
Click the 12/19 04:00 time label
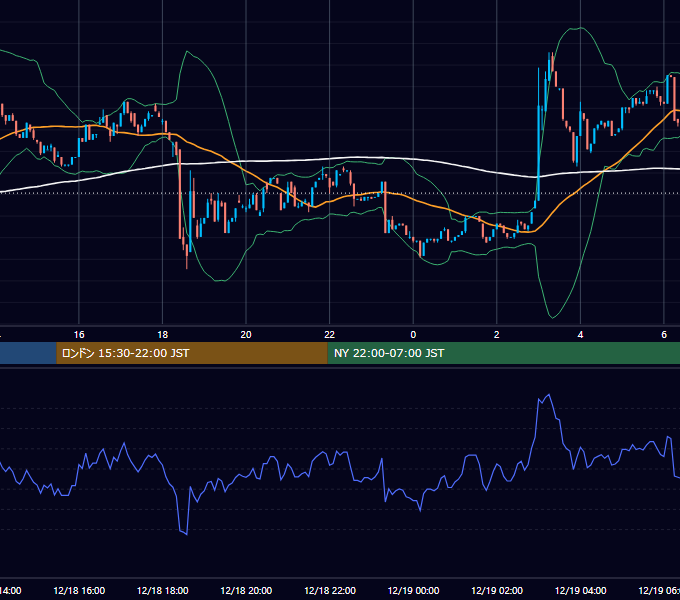(x=581, y=590)
